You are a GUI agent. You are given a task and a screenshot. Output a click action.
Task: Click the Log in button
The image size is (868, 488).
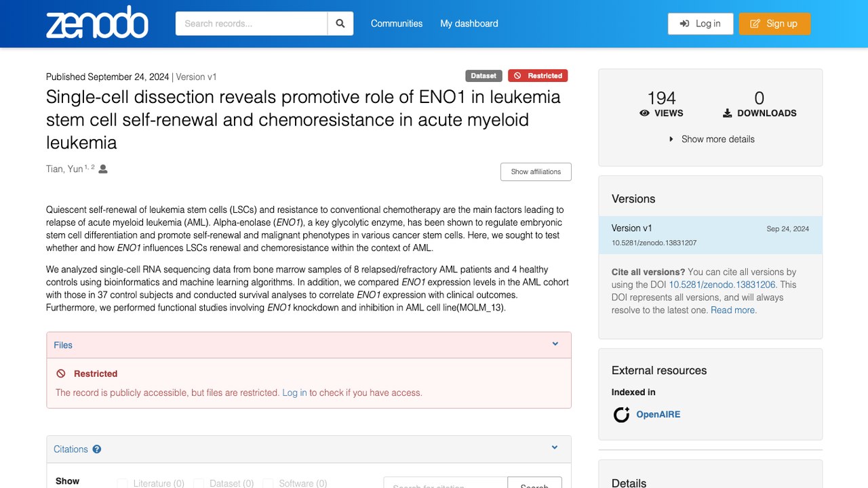tap(701, 24)
